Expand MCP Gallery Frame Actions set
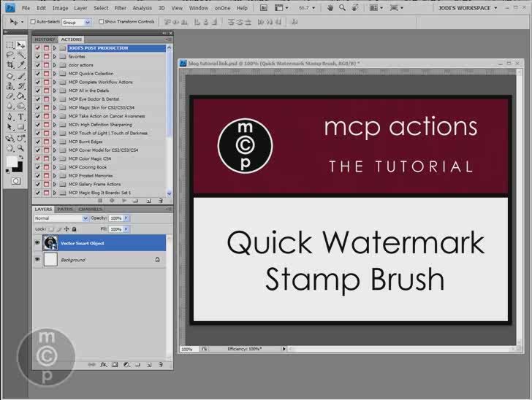This screenshot has height=400, width=532. [x=55, y=184]
